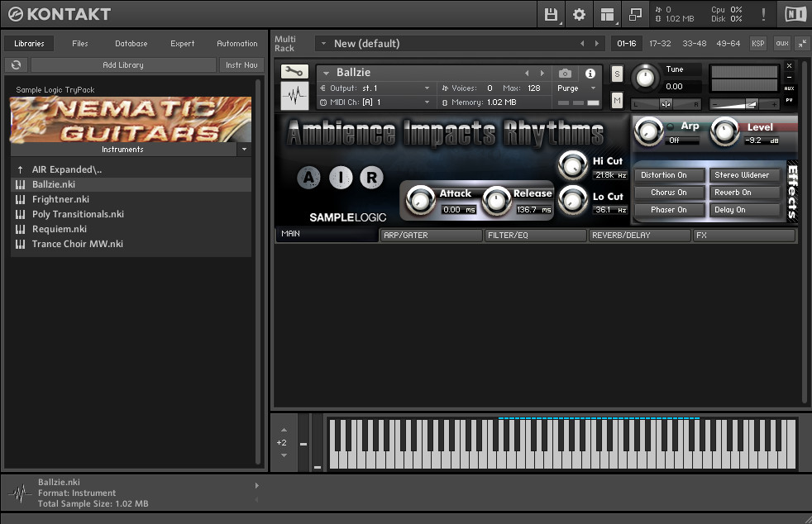
Task: Click the snapshot camera icon
Action: 565,73
